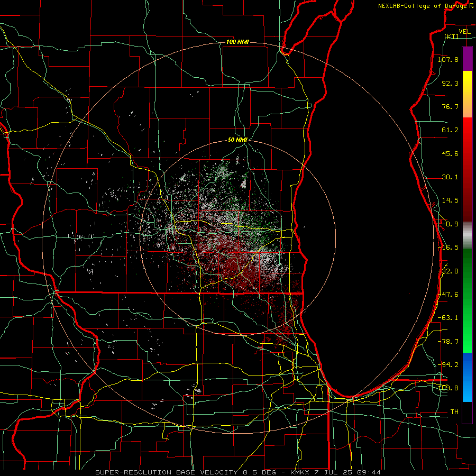
Task: Click the 100 NMI range ring label
Action: click(237, 42)
